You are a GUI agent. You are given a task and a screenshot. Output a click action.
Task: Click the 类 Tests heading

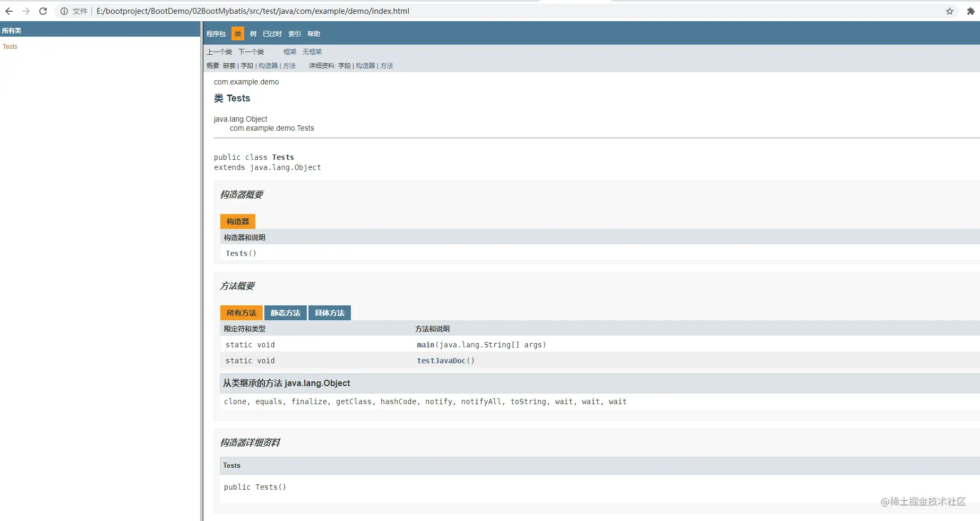coord(232,98)
